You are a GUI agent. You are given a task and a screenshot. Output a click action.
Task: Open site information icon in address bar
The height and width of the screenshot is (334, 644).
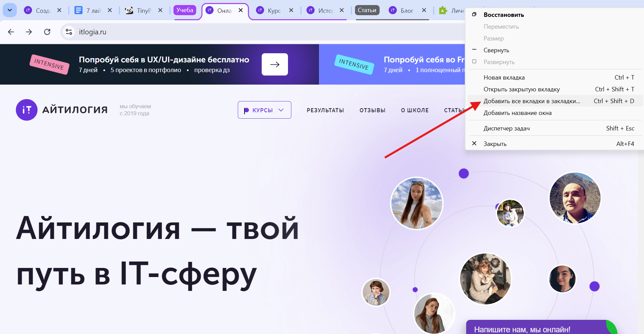[x=69, y=32]
